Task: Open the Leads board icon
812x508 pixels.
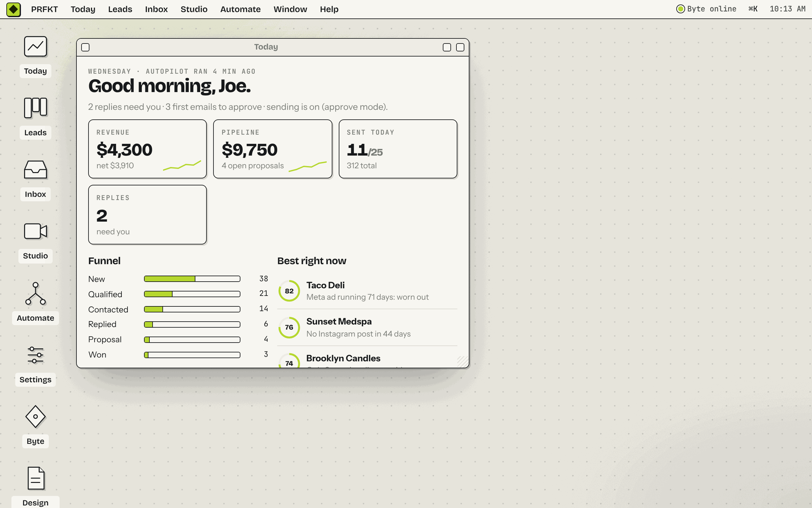Action: (35, 108)
